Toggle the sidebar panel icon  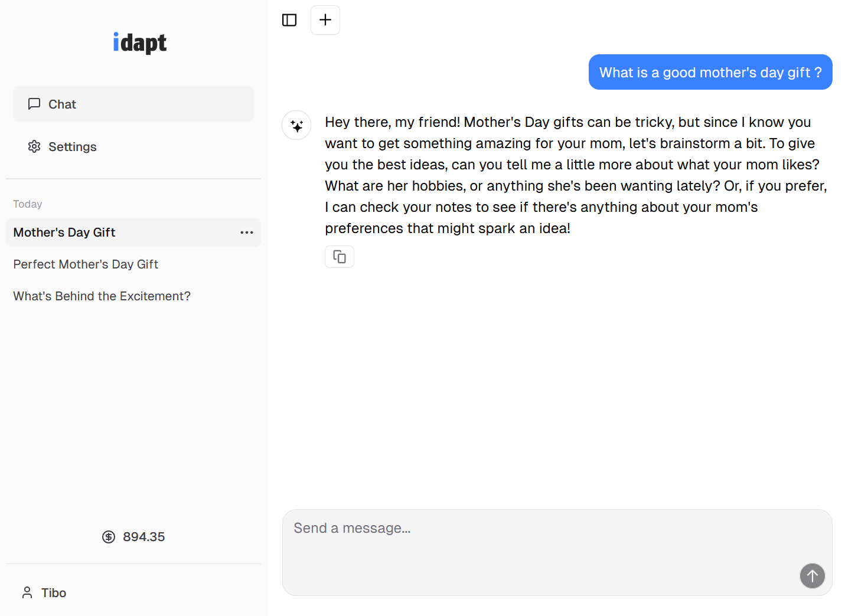(289, 20)
